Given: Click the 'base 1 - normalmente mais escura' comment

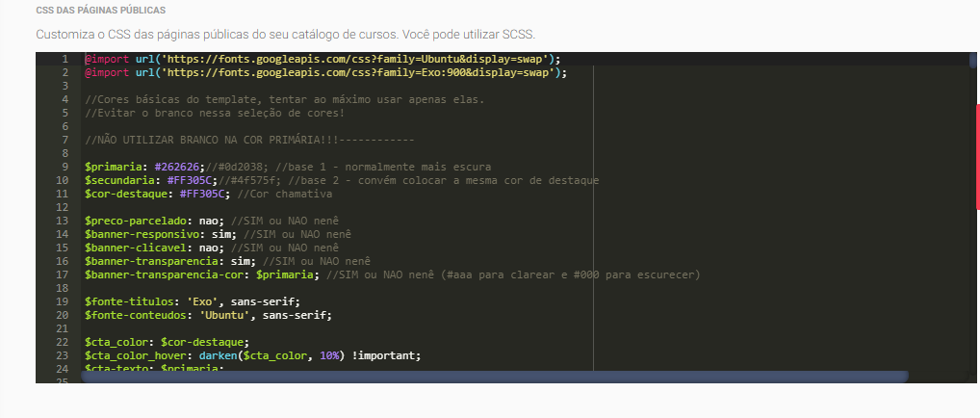Looking at the screenshot, I should coord(389,167).
